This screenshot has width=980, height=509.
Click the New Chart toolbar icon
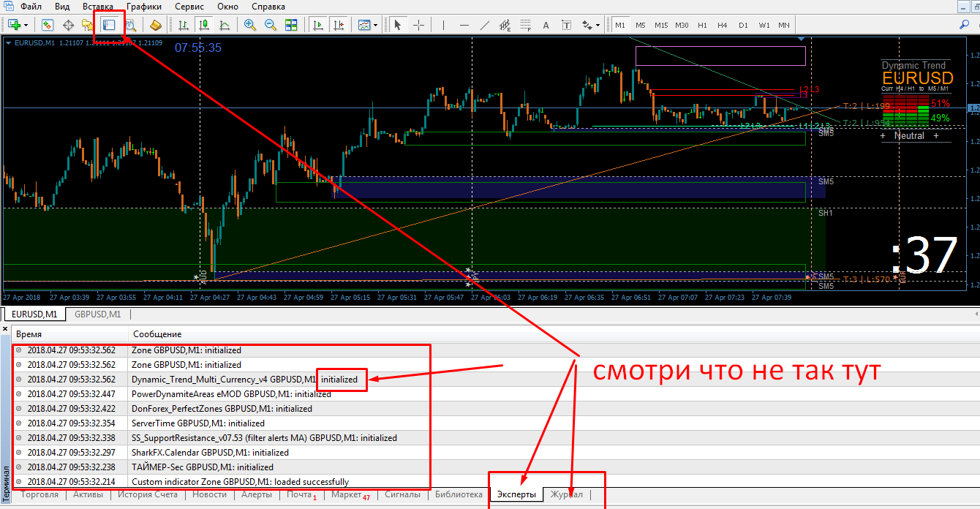pos(13,25)
